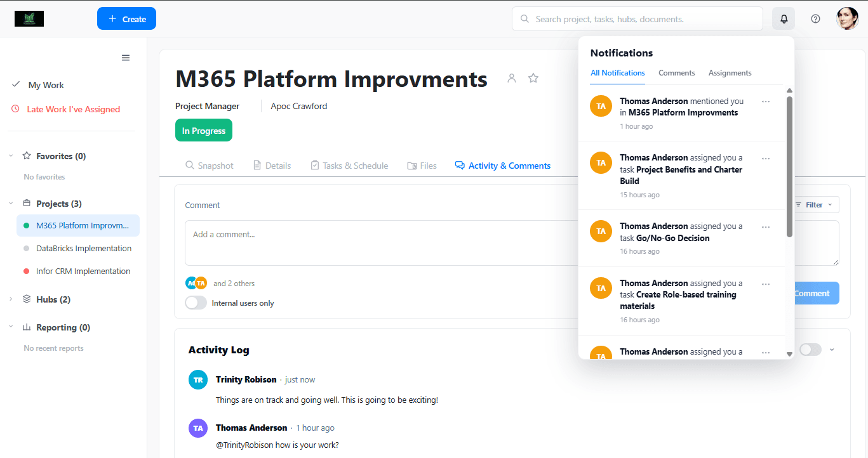868x458 pixels.
Task: Open the In Progress status dropdown
Action: coord(204,130)
